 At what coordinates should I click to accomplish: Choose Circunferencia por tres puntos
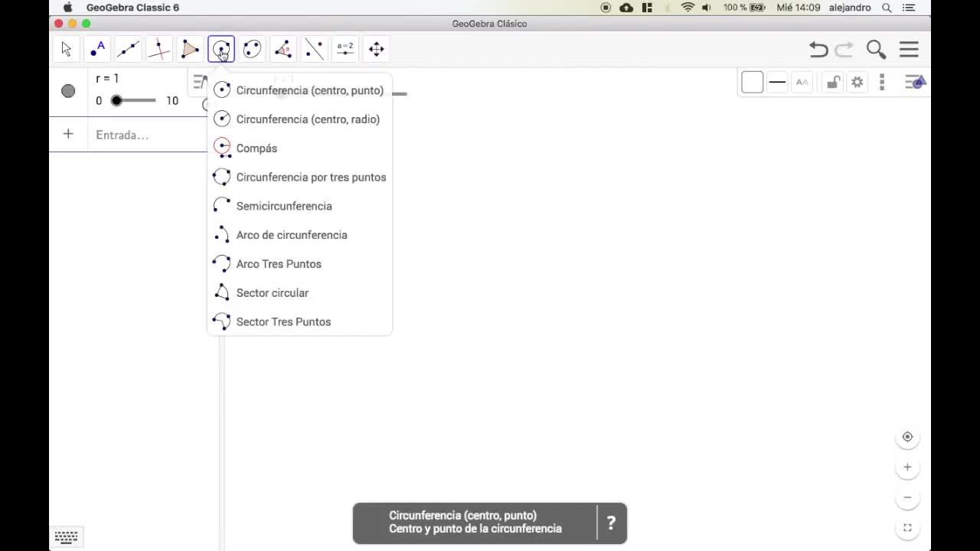tap(299, 178)
